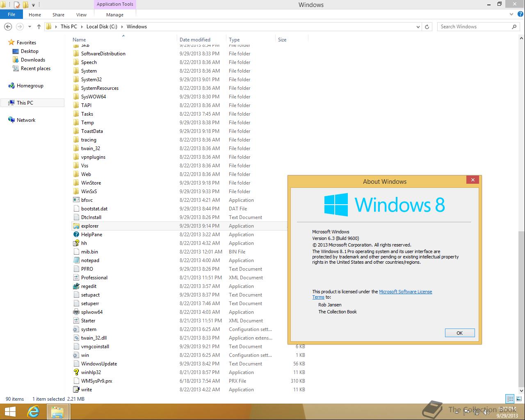Image resolution: width=525 pixels, height=420 pixels.
Task: Switch to Details view layout icon
Action: point(510,399)
